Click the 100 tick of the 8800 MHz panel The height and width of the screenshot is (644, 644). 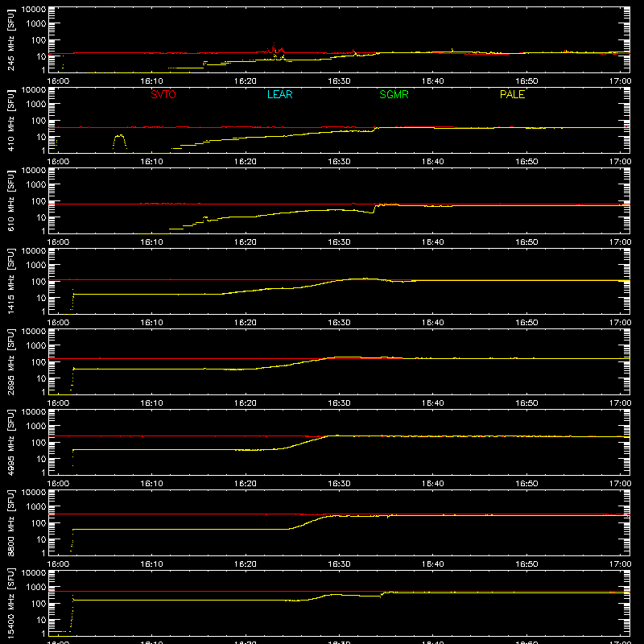pyautogui.click(x=39, y=523)
